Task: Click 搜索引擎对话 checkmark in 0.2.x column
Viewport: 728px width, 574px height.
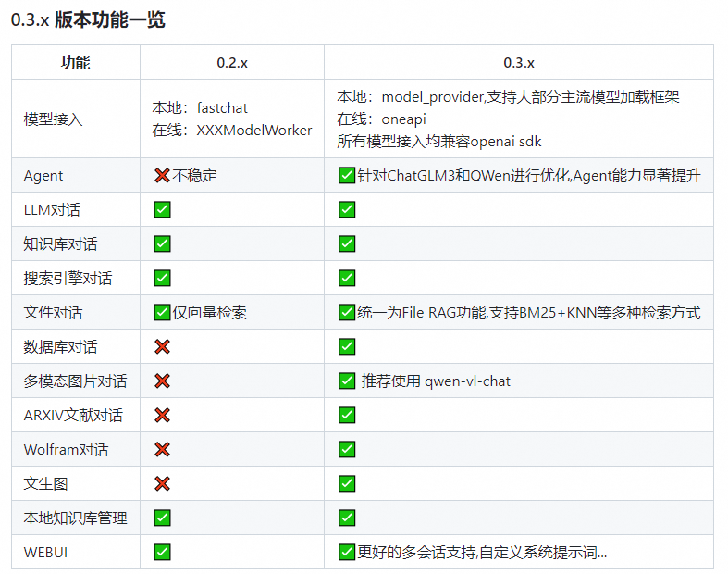Action: pos(162,278)
